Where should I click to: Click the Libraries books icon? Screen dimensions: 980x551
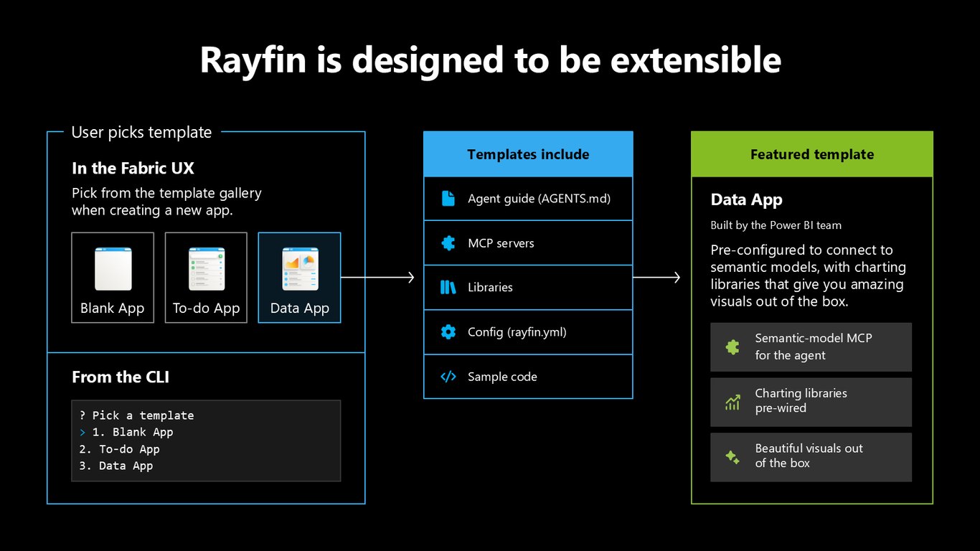(x=448, y=288)
